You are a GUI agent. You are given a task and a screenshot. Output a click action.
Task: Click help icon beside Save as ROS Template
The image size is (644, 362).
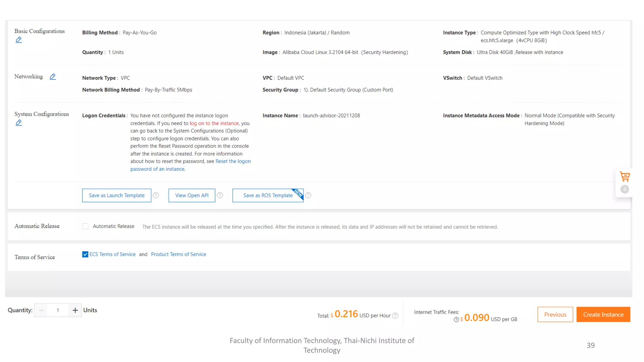308,195
